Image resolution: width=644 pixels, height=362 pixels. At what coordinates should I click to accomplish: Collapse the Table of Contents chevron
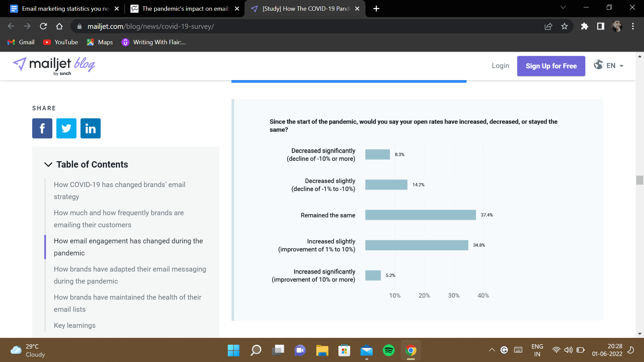(x=48, y=165)
